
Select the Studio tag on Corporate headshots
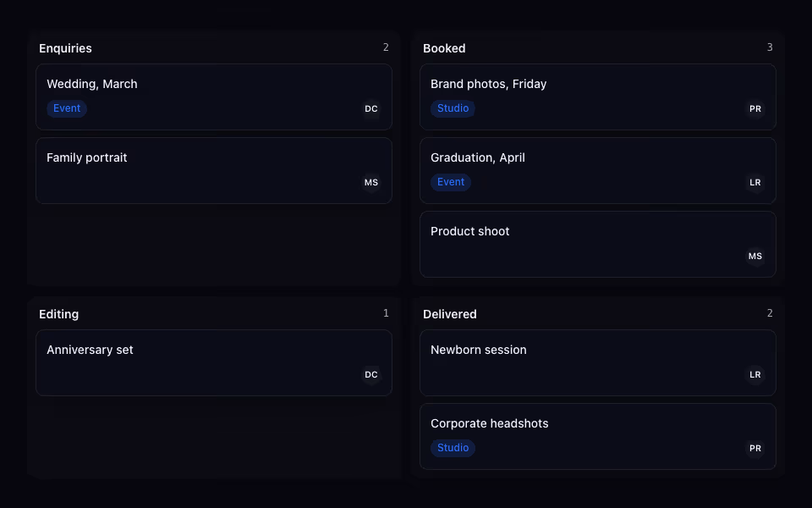tap(453, 448)
